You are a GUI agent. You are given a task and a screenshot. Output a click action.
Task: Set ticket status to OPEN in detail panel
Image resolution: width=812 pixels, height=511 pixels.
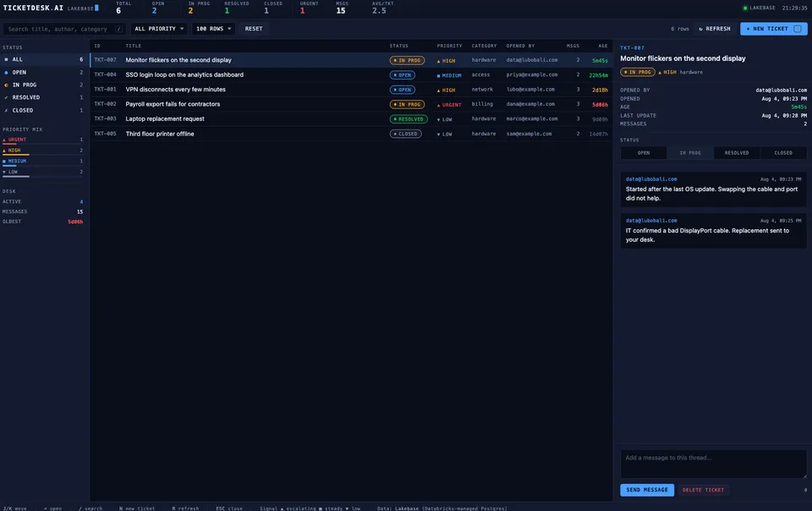click(x=644, y=153)
